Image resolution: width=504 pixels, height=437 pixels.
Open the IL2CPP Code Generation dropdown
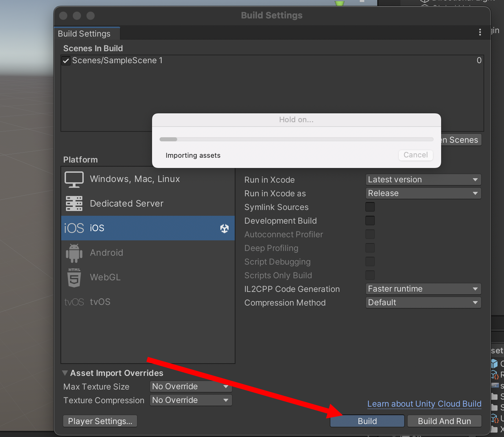click(x=423, y=289)
